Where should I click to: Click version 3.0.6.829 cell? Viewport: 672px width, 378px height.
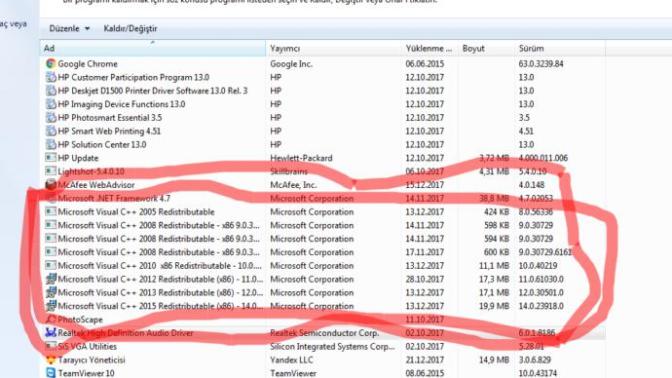(x=534, y=360)
